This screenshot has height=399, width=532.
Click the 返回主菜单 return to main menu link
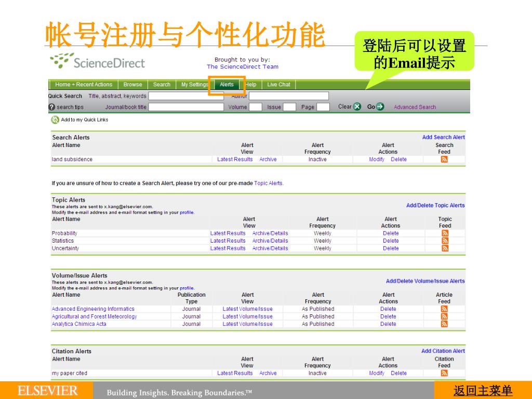[483, 390]
